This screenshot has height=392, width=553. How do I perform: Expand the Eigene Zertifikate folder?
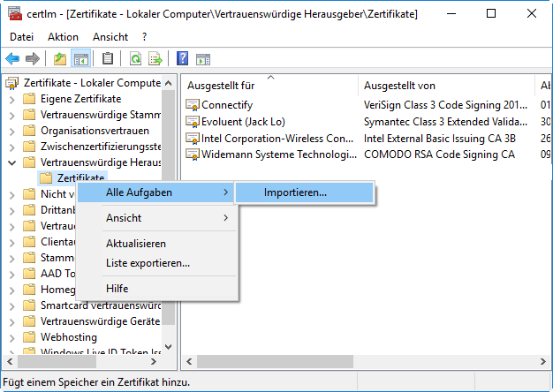click(11, 98)
